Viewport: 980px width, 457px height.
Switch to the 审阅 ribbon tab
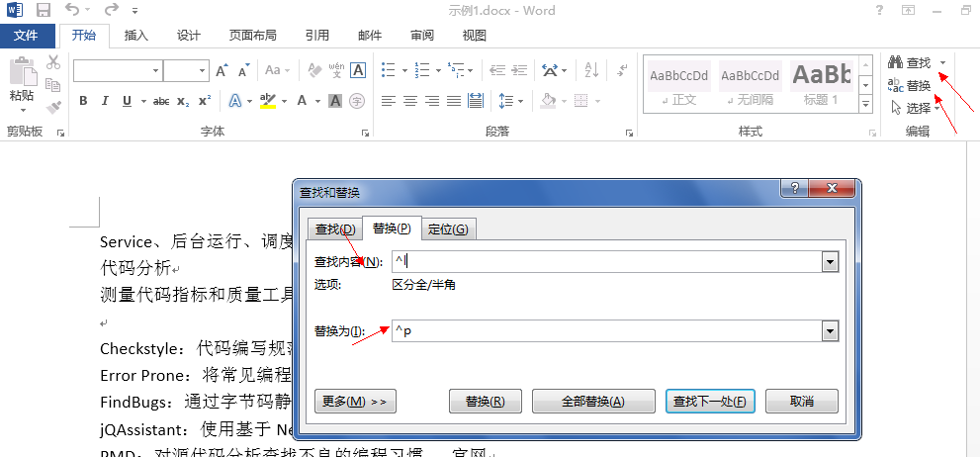[422, 35]
